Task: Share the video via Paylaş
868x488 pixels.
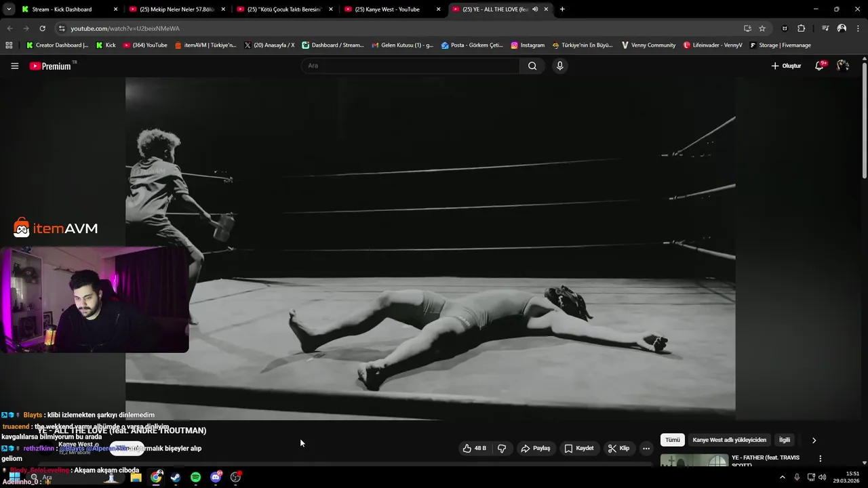Action: tap(535, 448)
